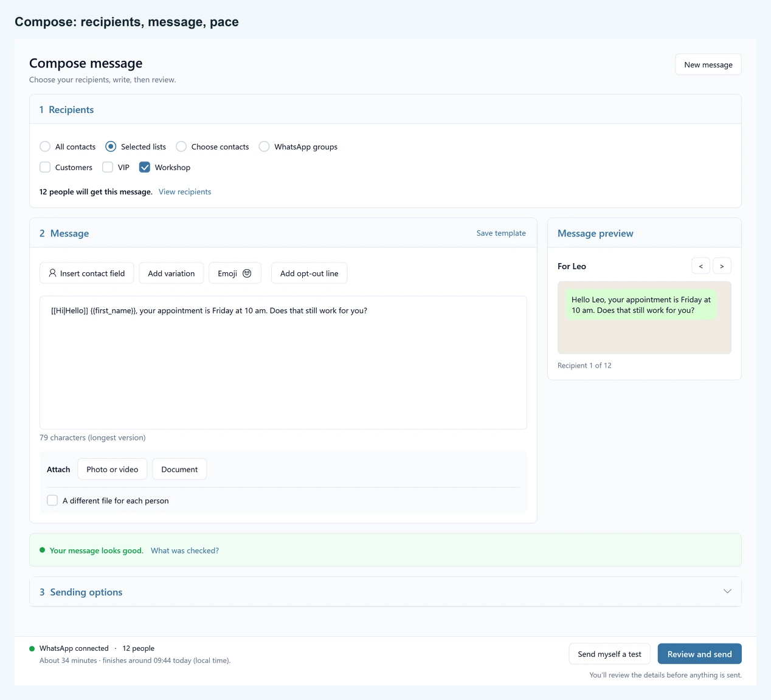The height and width of the screenshot is (700, 771).
Task: Click the green message preview bubble
Action: 641,305
